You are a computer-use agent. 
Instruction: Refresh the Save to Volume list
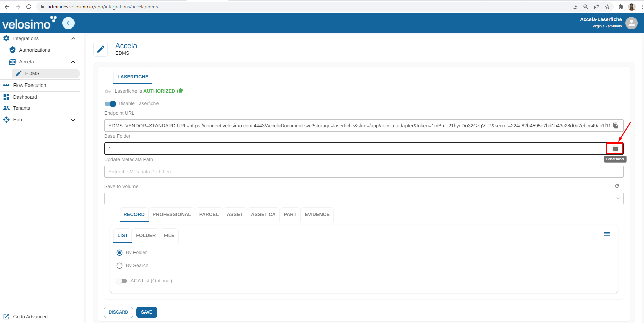pos(617,186)
